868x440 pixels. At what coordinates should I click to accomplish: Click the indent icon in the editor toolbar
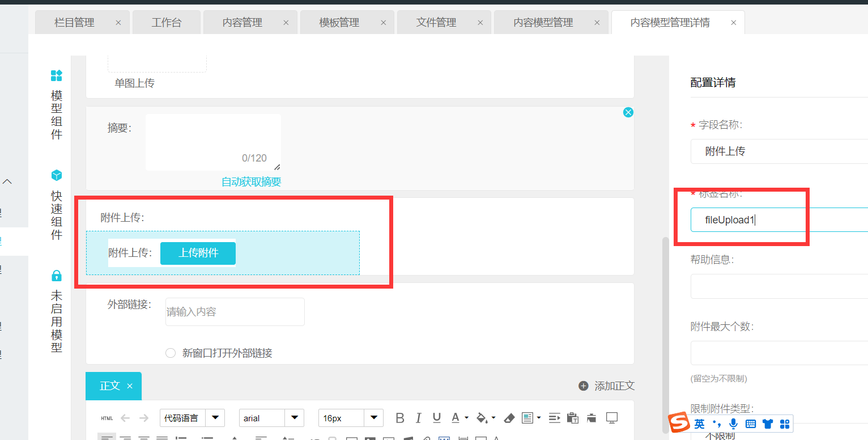click(555, 418)
